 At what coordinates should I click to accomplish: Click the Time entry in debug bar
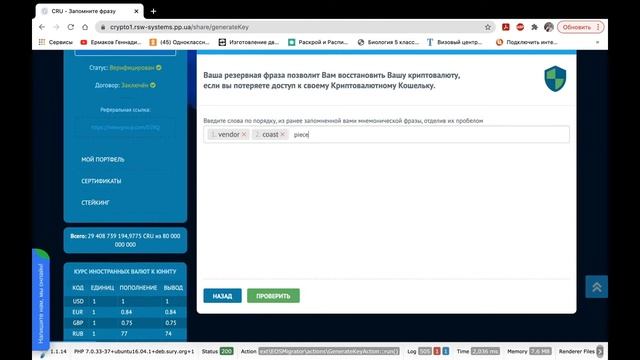point(478,351)
